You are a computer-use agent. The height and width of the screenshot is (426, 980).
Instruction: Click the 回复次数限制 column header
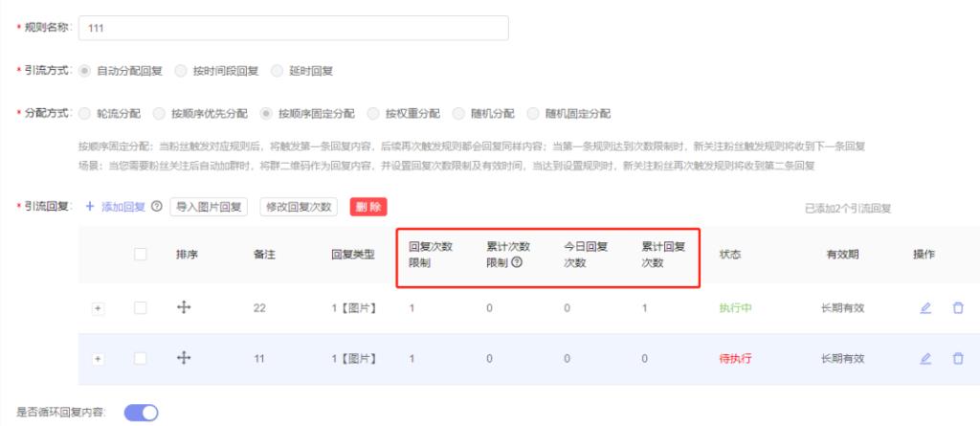(x=431, y=255)
